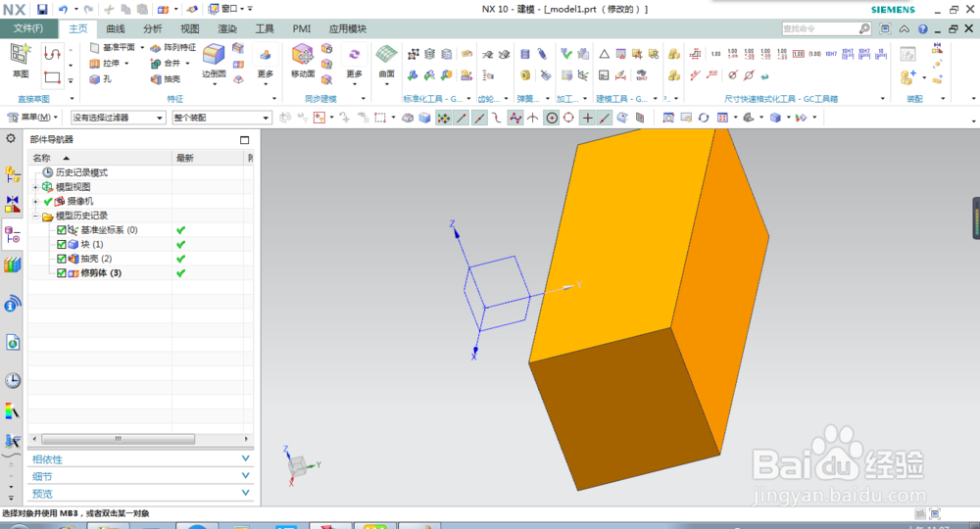Click the triangle modeling tool icon
Screen dimensions: 980x529
point(604,54)
